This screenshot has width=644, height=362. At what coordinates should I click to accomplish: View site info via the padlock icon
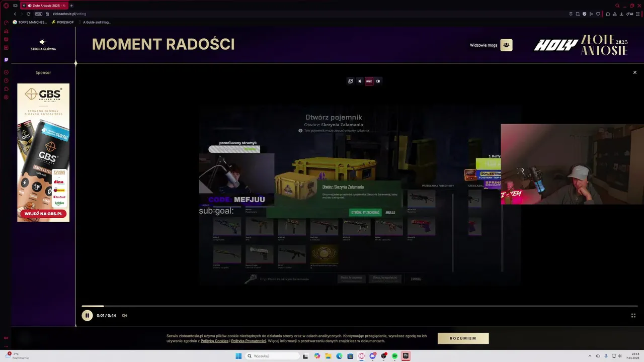(47, 14)
